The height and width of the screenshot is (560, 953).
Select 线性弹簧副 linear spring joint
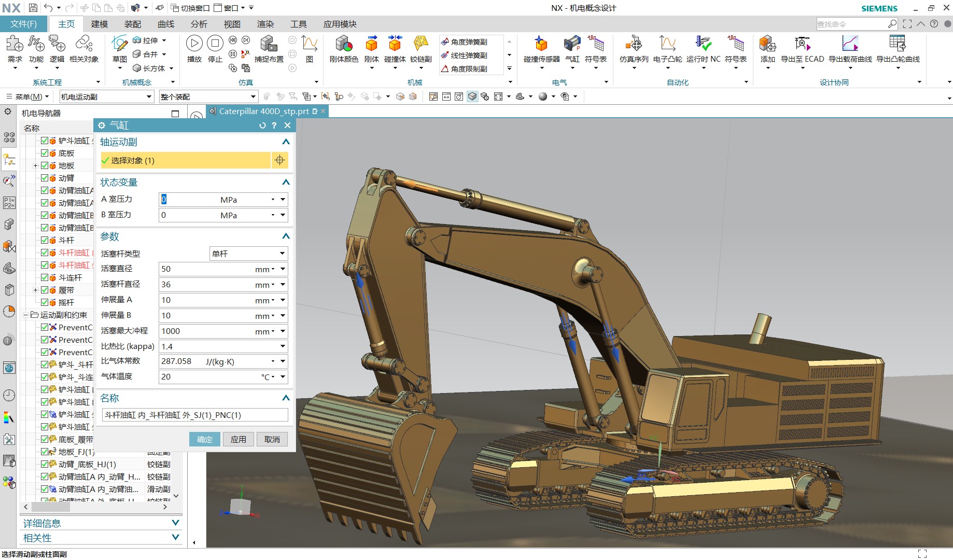tap(464, 55)
